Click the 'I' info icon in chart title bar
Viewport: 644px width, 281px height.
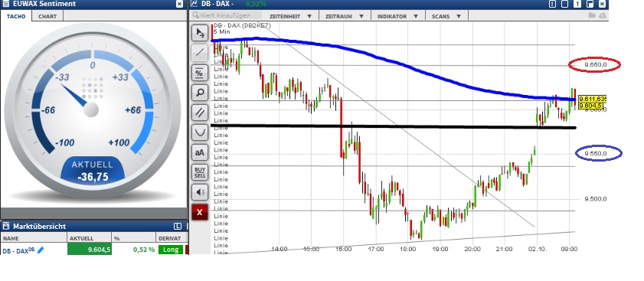point(552,4)
